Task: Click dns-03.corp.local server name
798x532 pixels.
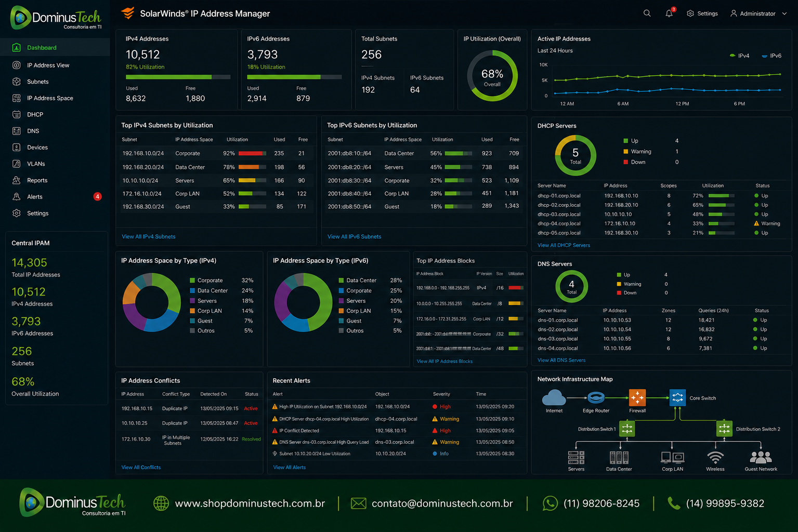Action: click(x=557, y=339)
